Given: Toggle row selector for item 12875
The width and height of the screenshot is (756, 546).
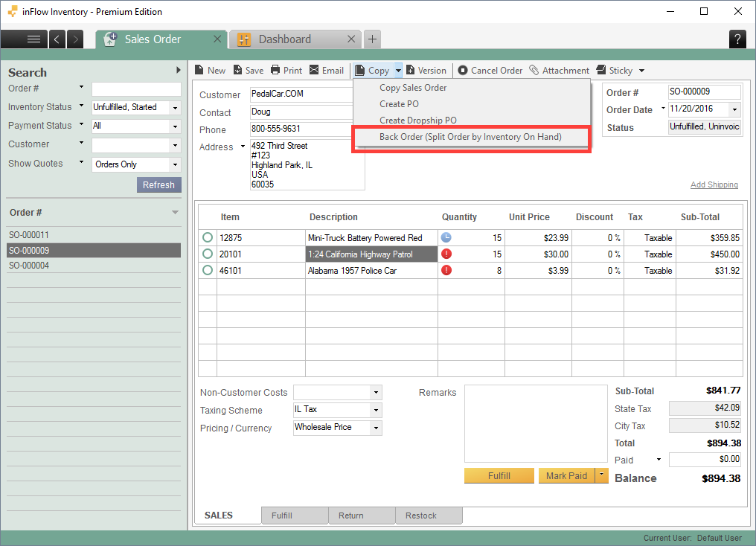Looking at the screenshot, I should click(208, 237).
